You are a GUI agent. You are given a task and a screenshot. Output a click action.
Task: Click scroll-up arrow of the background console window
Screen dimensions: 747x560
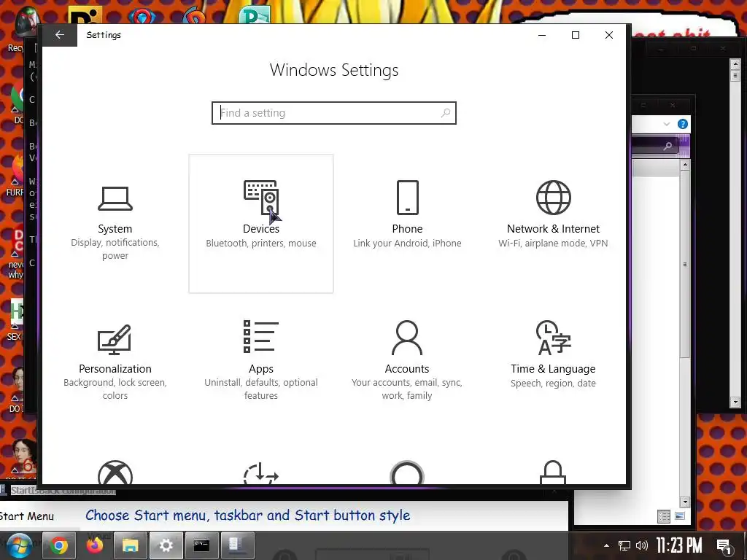tap(735, 64)
